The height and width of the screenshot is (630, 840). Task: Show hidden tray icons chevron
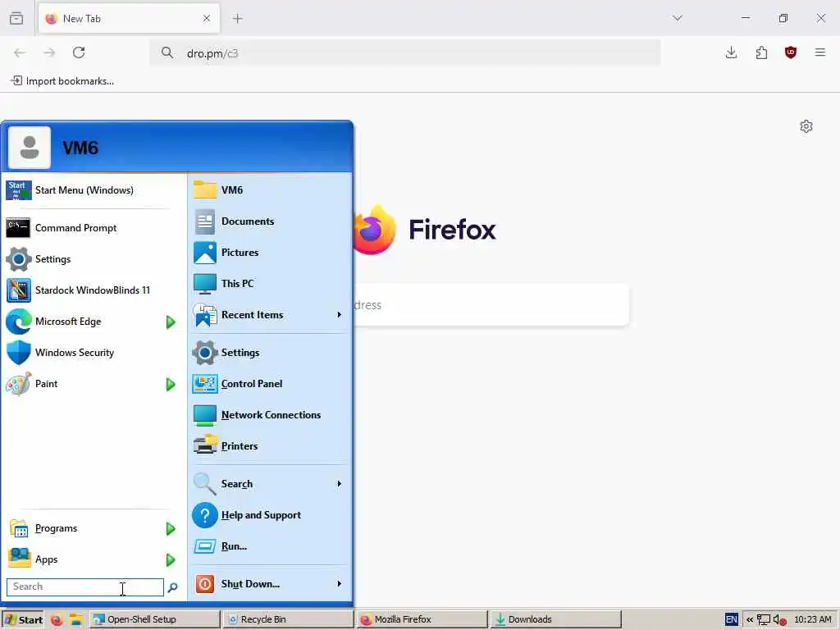[x=750, y=620]
